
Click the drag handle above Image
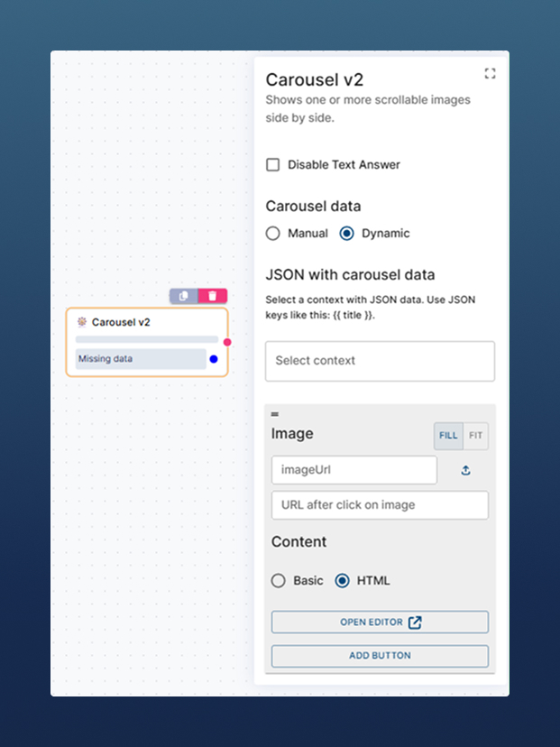(x=275, y=414)
